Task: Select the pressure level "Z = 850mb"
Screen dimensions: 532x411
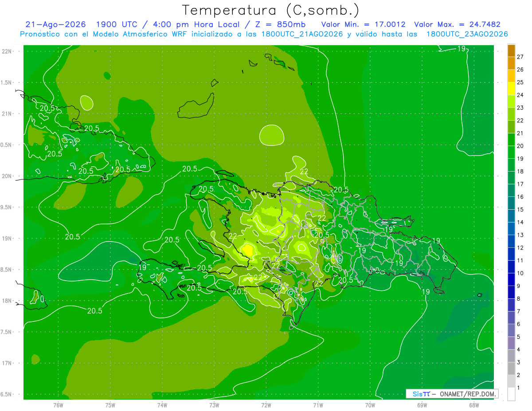Action: tap(279, 24)
